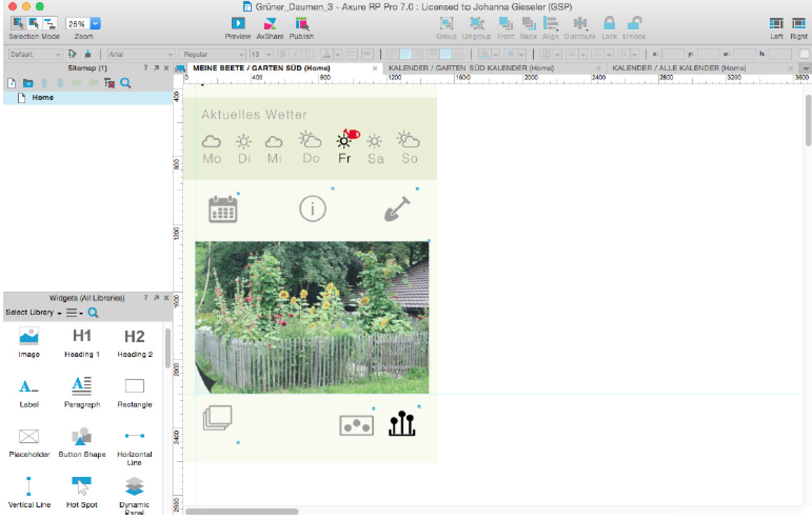Open AxShare from the toolbar
This screenshot has height=519, width=812.
(270, 24)
